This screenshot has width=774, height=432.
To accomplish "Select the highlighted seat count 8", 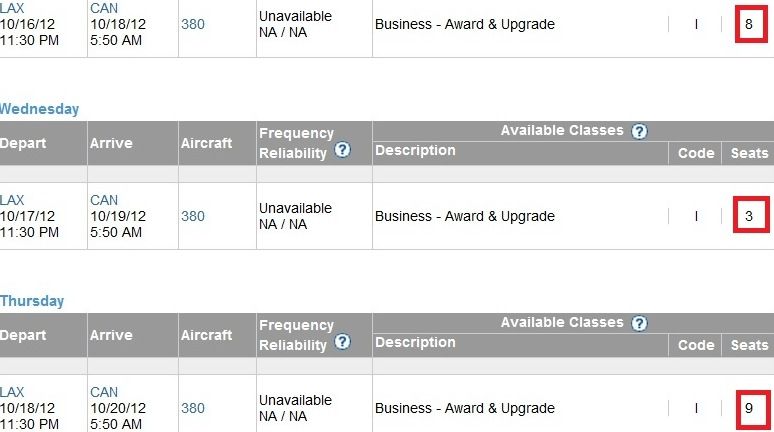I will tap(751, 24).
